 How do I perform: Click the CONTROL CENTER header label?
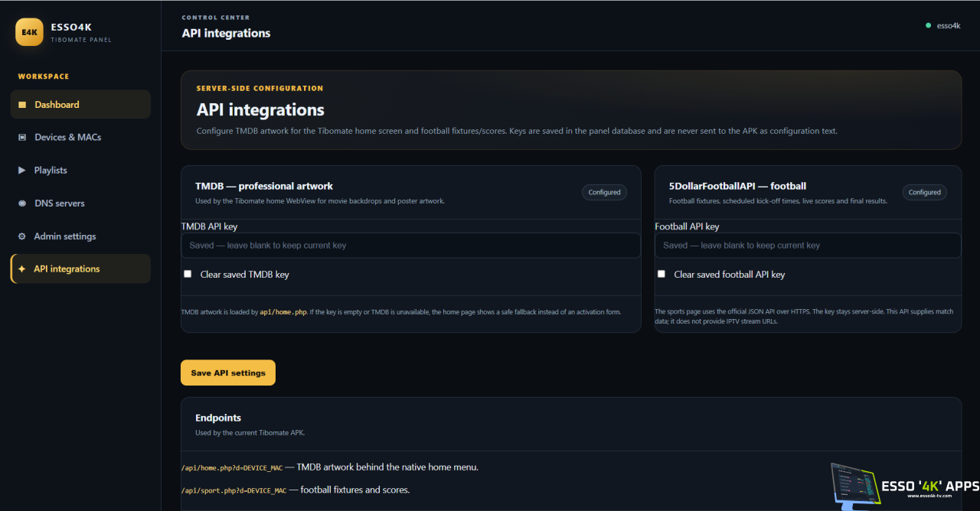point(215,18)
